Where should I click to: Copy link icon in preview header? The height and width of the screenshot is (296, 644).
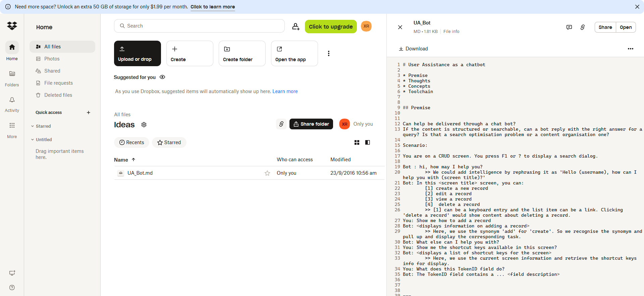pos(583,27)
